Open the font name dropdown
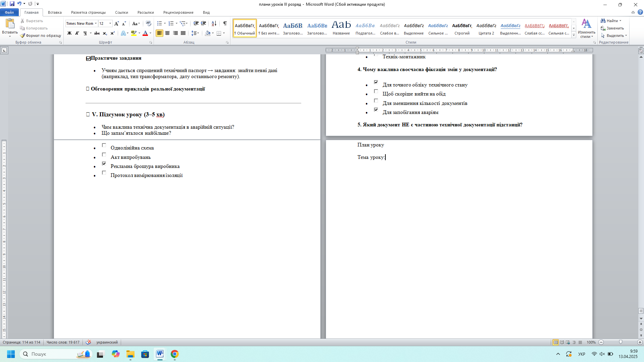Screen dimensions: 644x362 coord(96,23)
